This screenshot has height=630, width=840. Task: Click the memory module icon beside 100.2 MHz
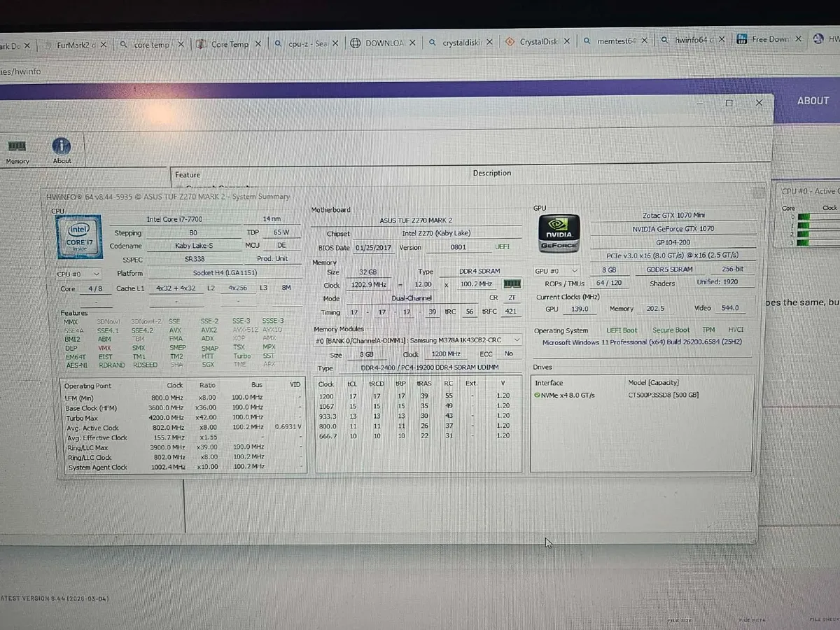(x=513, y=283)
